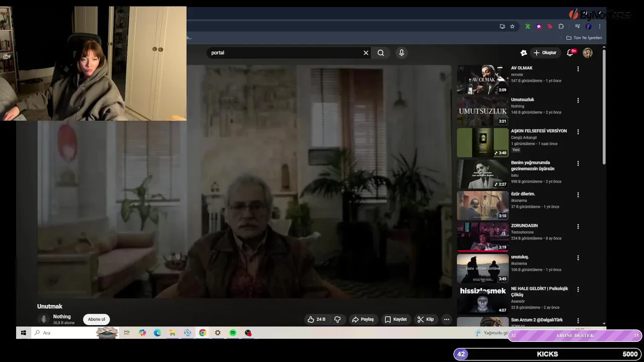Open the red browser extension icon
644x362 pixels.
click(550, 26)
